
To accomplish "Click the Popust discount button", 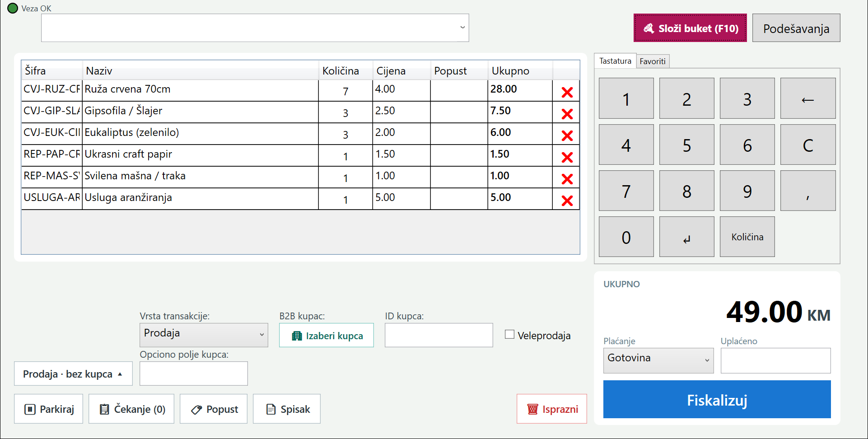I will [x=214, y=409].
